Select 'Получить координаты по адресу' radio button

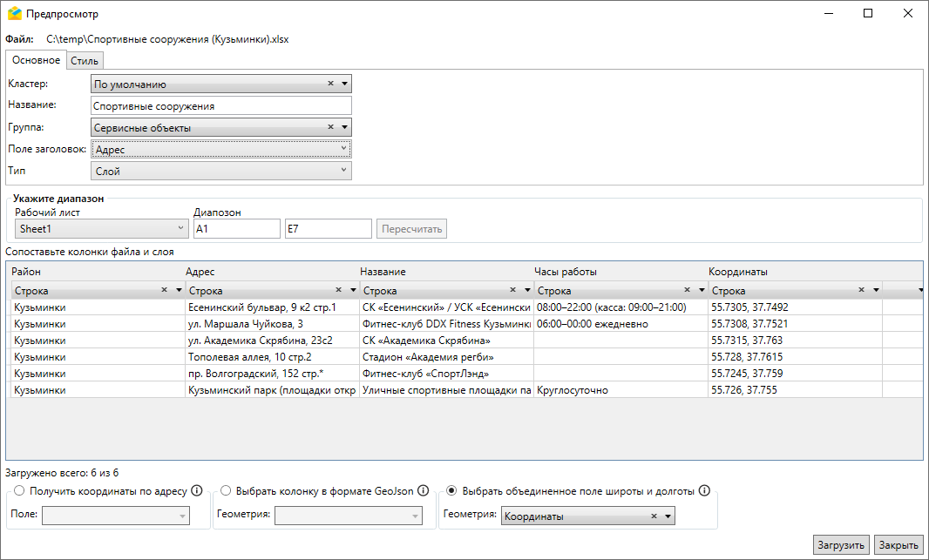[19, 490]
